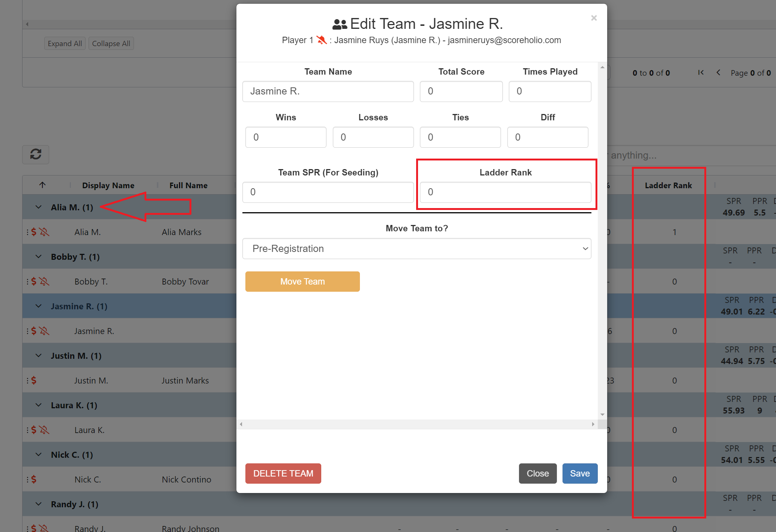The image size is (776, 532).
Task: Click the dollar icon next to Alia M.
Action: 34,232
